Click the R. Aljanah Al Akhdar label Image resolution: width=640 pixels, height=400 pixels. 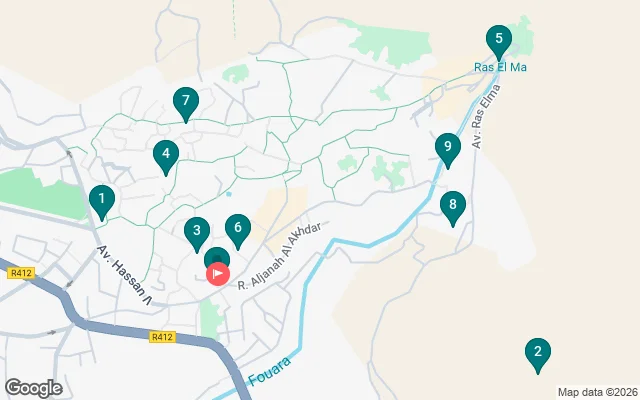280,256
